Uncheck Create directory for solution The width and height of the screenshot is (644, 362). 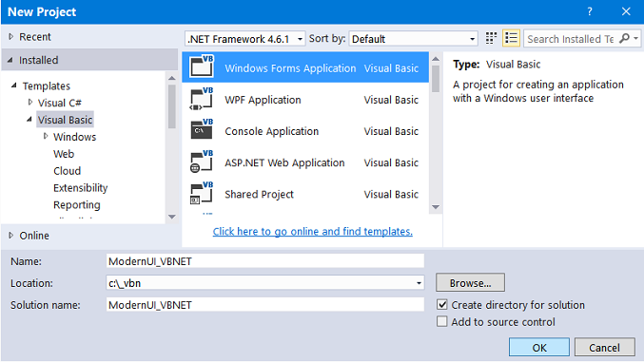(x=442, y=305)
